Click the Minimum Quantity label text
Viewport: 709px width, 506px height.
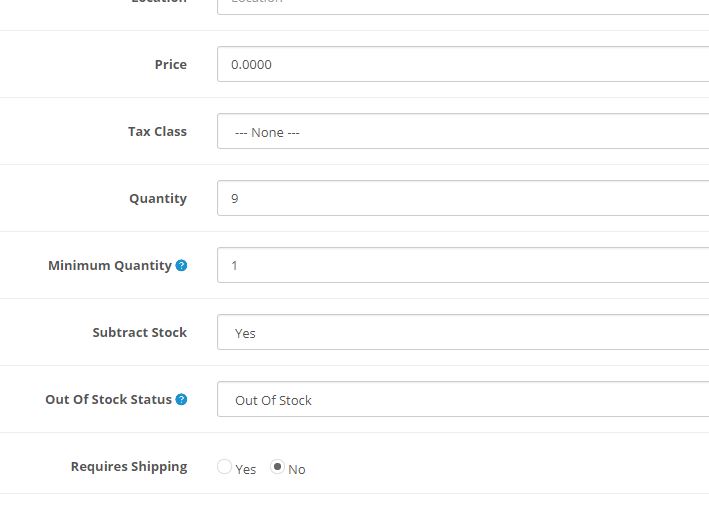tap(110, 266)
